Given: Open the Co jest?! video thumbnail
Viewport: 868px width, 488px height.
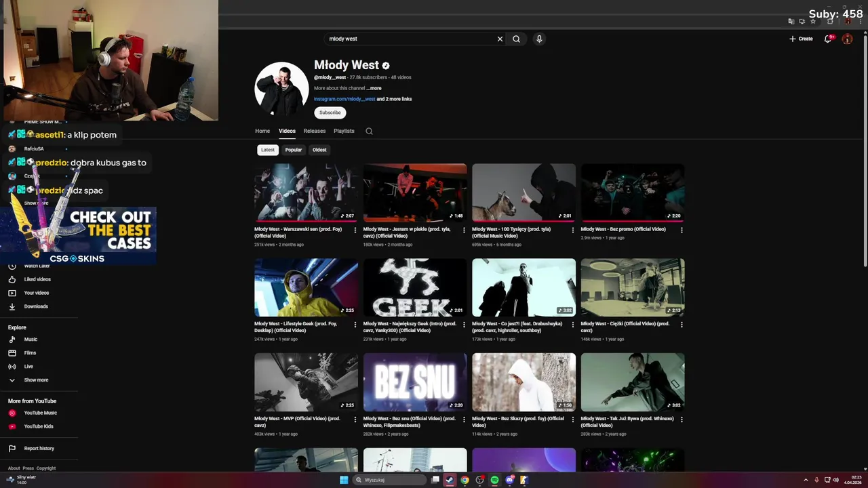Looking at the screenshot, I should pos(524,287).
